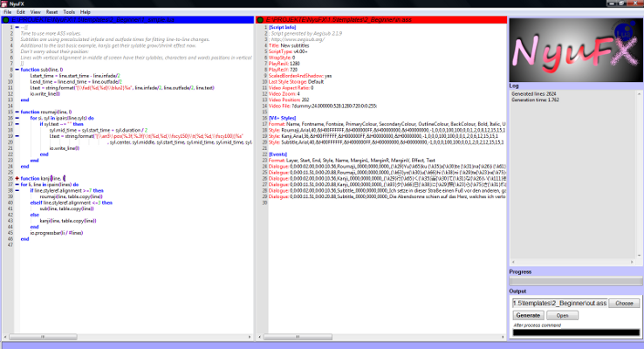644x349 pixels.
Task: Open the File menu
Action: click(x=7, y=12)
